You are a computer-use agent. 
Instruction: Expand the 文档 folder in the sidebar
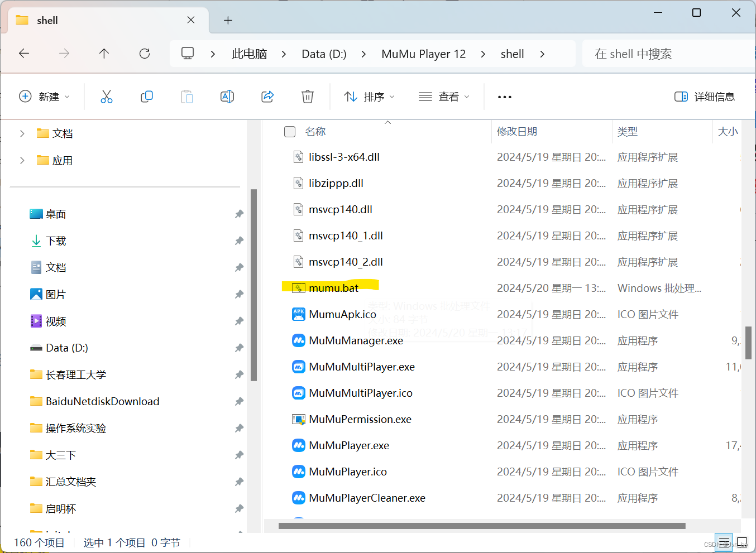click(22, 133)
